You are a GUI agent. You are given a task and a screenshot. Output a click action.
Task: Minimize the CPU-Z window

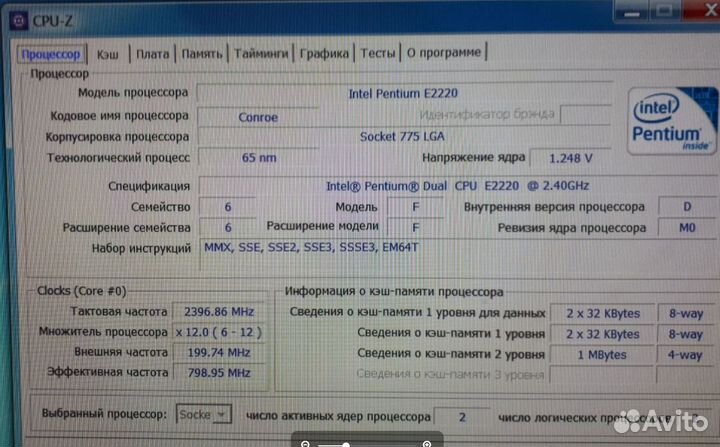click(631, 11)
